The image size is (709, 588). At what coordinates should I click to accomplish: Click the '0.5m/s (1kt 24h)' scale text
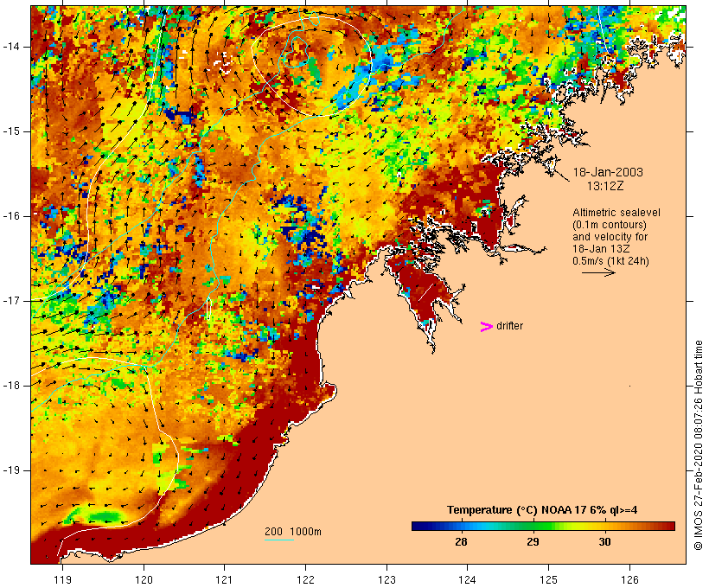pos(611,261)
